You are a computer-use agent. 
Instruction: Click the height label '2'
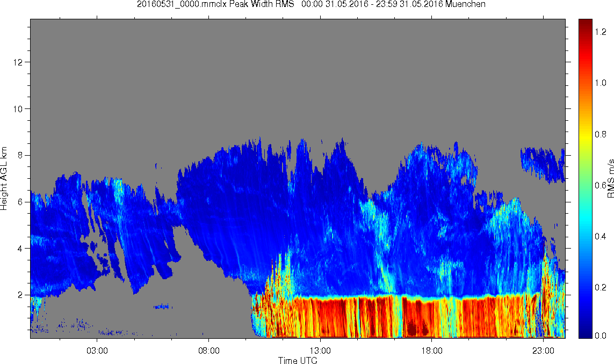(x=20, y=295)
